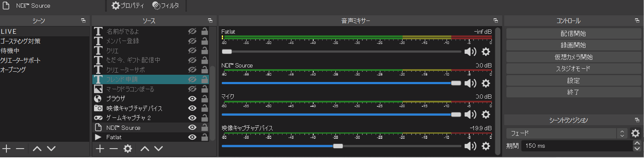This screenshot has width=644, height=158.
Task: Select the ゲームキャプチャ 2 source row
Action: click(x=150, y=118)
